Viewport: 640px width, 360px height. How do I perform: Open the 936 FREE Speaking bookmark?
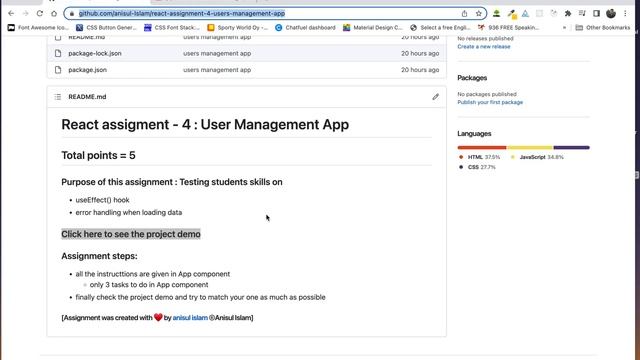point(509,27)
